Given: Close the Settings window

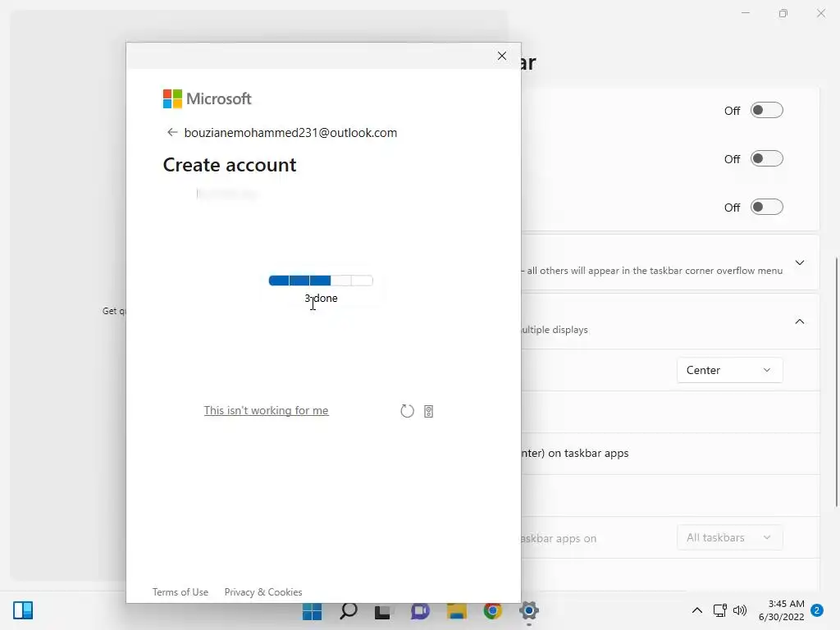Looking at the screenshot, I should (x=820, y=13).
